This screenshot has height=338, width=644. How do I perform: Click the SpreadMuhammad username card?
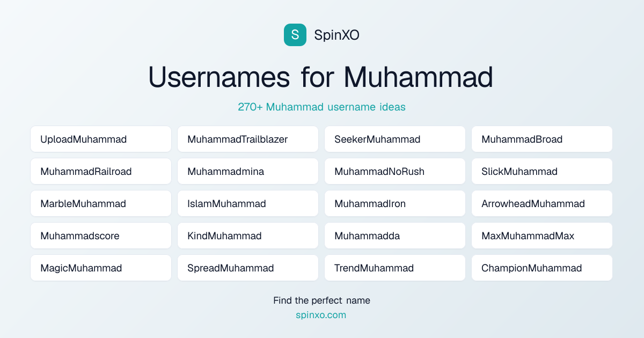(248, 268)
